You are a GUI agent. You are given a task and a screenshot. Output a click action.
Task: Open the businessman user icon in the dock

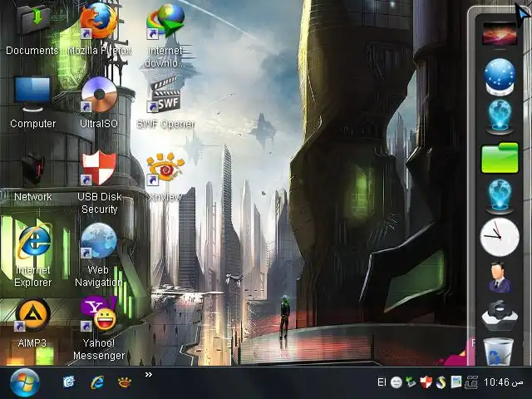(x=500, y=278)
